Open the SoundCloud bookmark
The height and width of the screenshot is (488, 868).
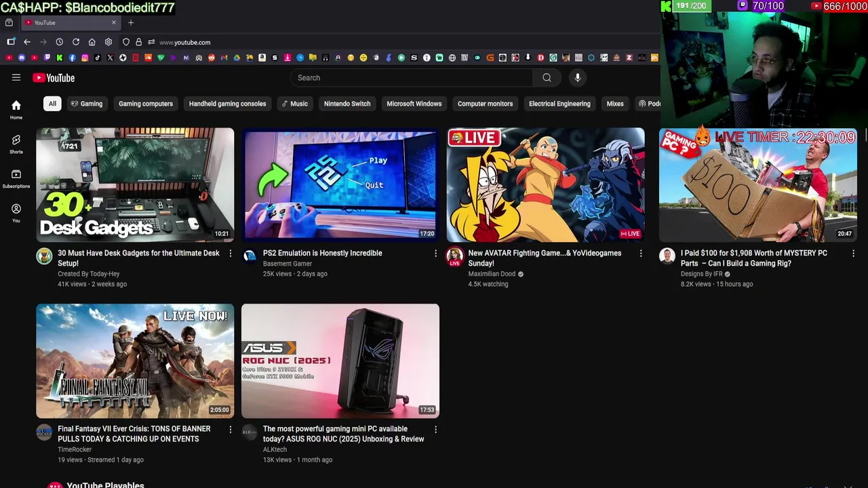coord(148,58)
